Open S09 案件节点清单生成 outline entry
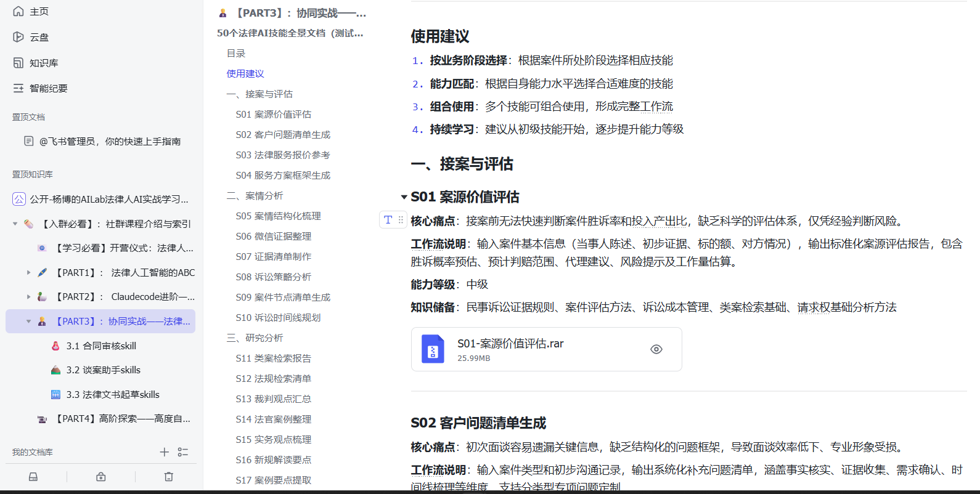The width and height of the screenshot is (980, 494). coord(283,297)
